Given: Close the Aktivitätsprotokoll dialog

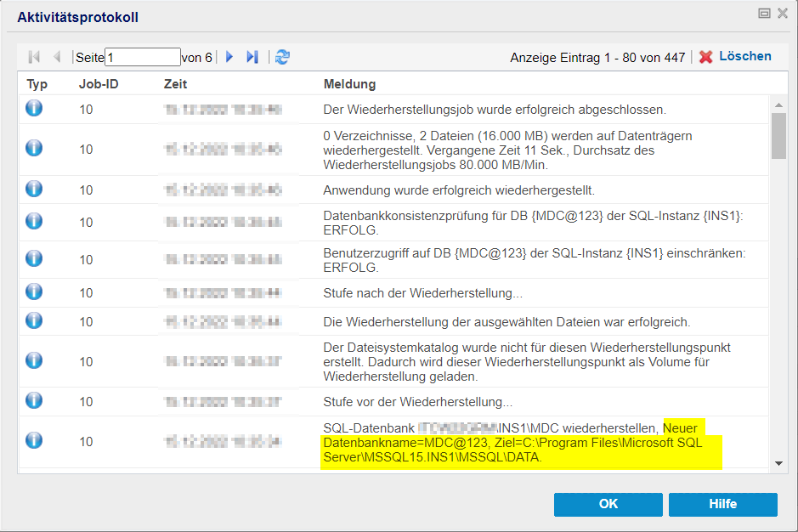Looking at the screenshot, I should (x=782, y=14).
